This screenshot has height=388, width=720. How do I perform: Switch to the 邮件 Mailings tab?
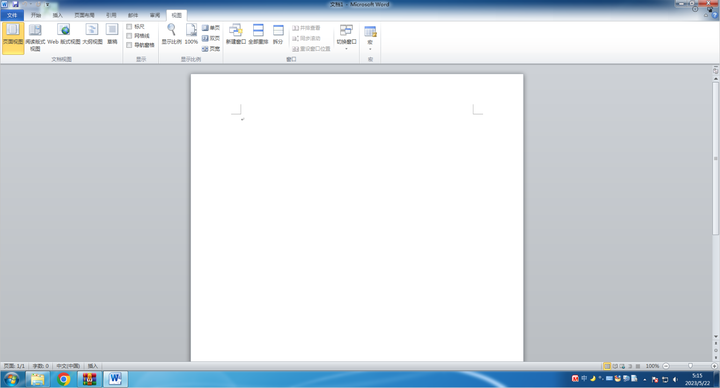133,15
